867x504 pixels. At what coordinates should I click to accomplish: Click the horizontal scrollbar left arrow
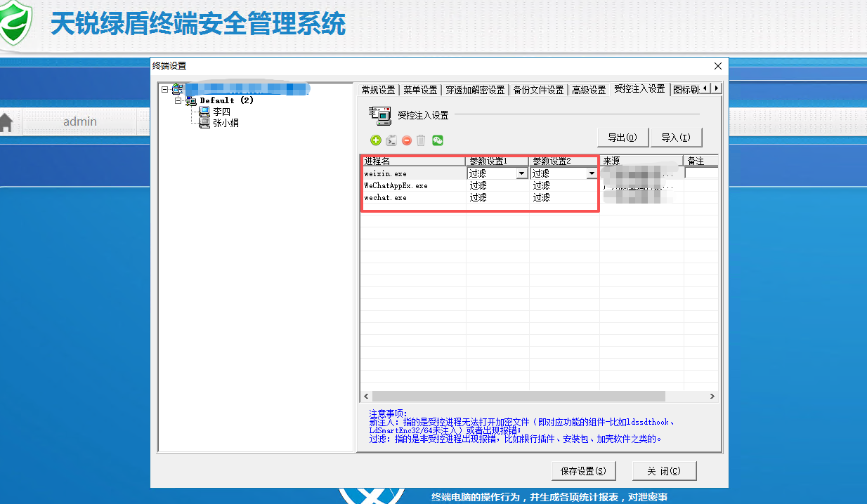point(366,397)
